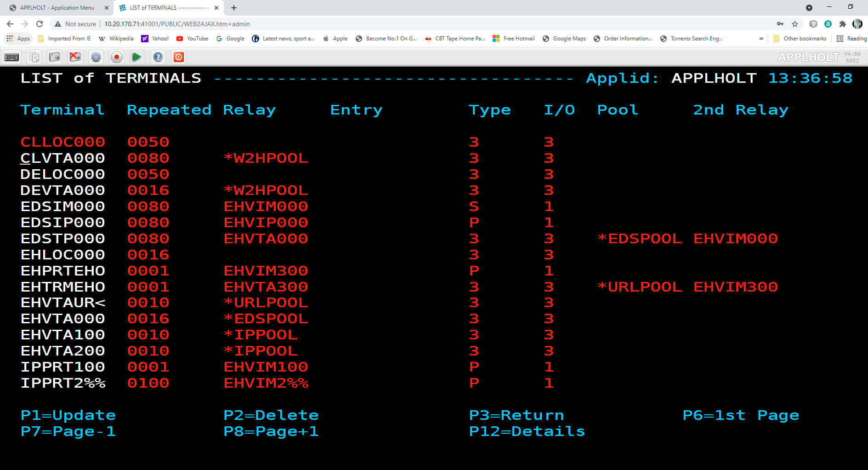Click the browser address bar URL
This screenshot has width=868, height=470.
point(177,24)
